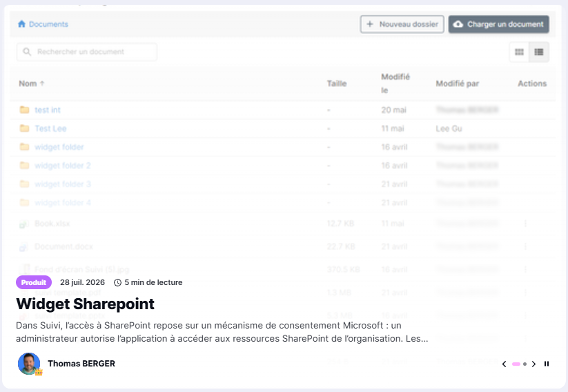
Task: Focus the Rechercher un document search field
Action: tap(86, 52)
